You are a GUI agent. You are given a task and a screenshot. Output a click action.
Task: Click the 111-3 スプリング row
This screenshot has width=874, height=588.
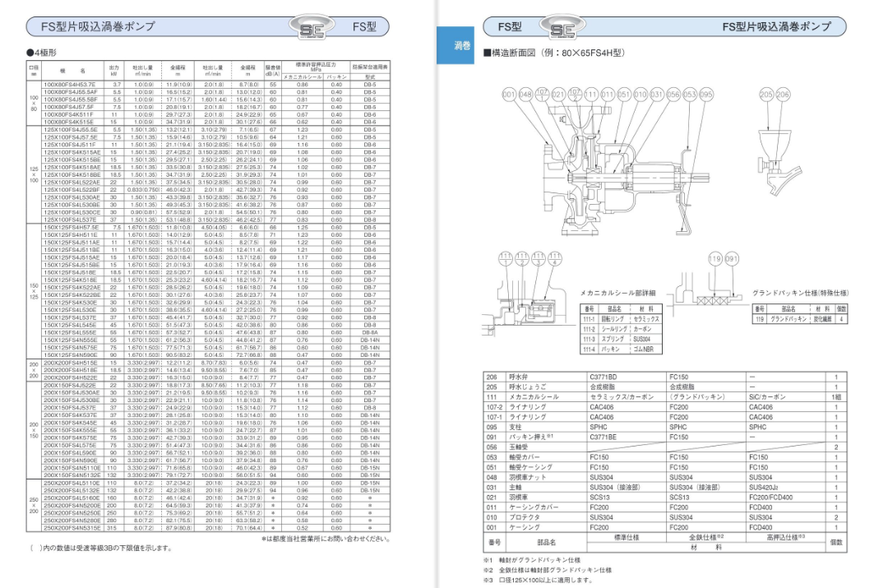point(622,339)
